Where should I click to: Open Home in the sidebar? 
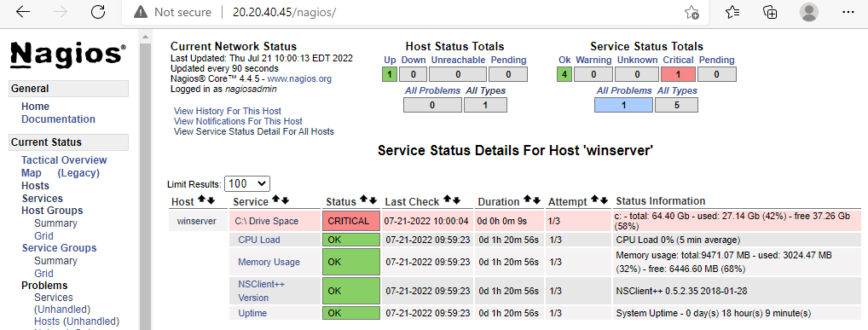click(x=36, y=107)
